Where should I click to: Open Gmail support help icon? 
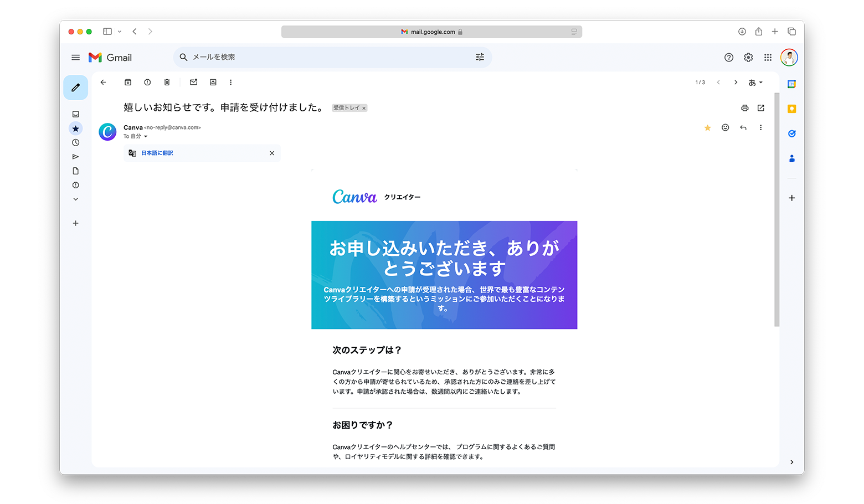[729, 58]
